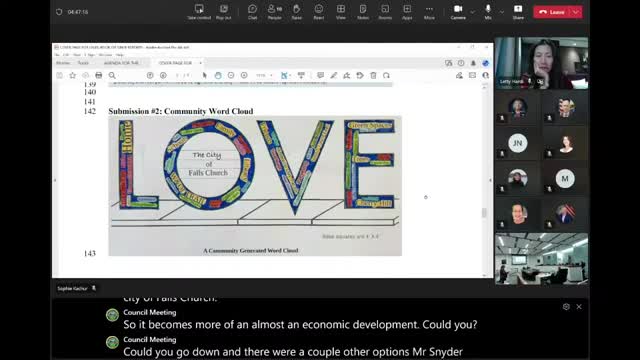
Task: Click the sign document pen icon
Action: tap(347, 76)
